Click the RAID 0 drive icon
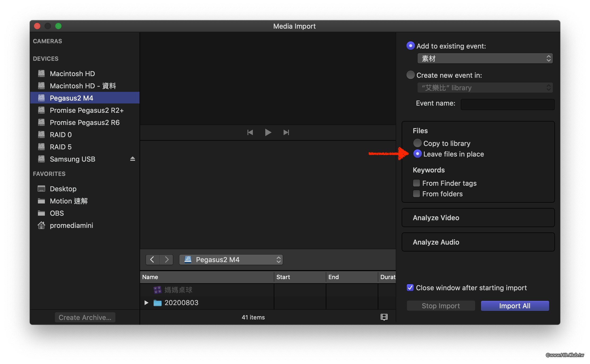The width and height of the screenshot is (590, 364). click(41, 135)
